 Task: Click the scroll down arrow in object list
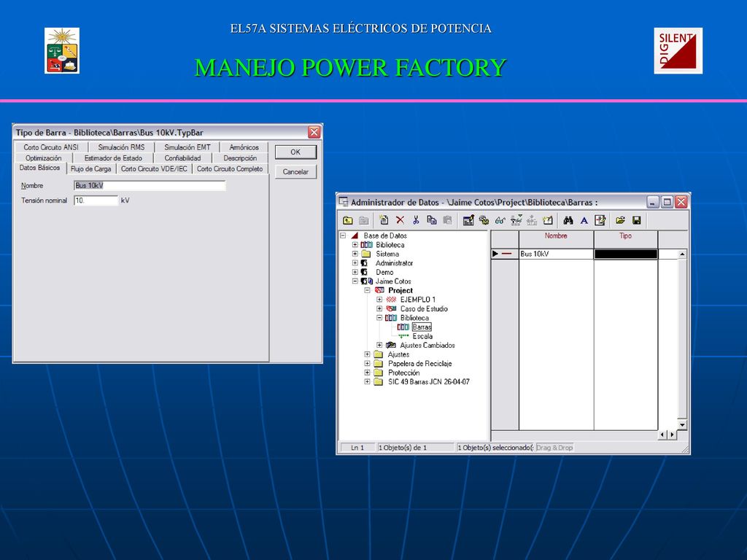(x=682, y=425)
